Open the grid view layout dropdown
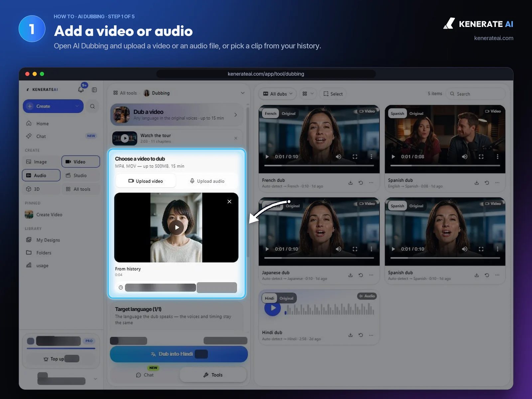Image resolution: width=532 pixels, height=399 pixels. 308,94
